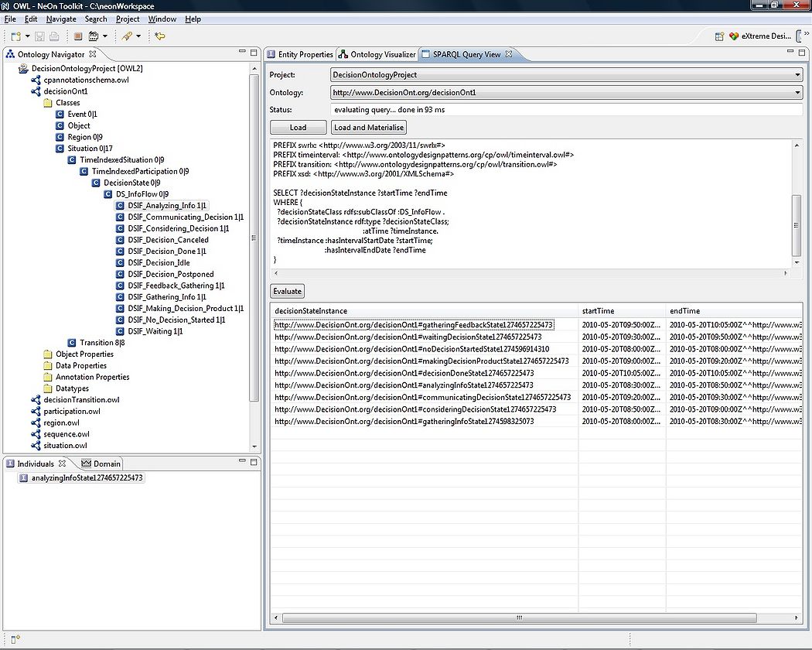
Task: Click the results table horizontal scrollbar
Action: [519, 617]
